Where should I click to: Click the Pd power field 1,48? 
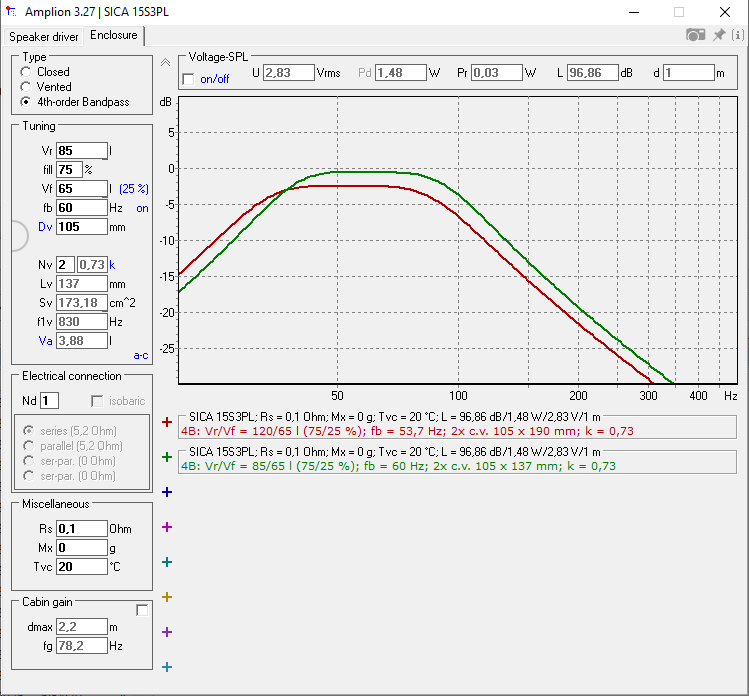tap(400, 73)
